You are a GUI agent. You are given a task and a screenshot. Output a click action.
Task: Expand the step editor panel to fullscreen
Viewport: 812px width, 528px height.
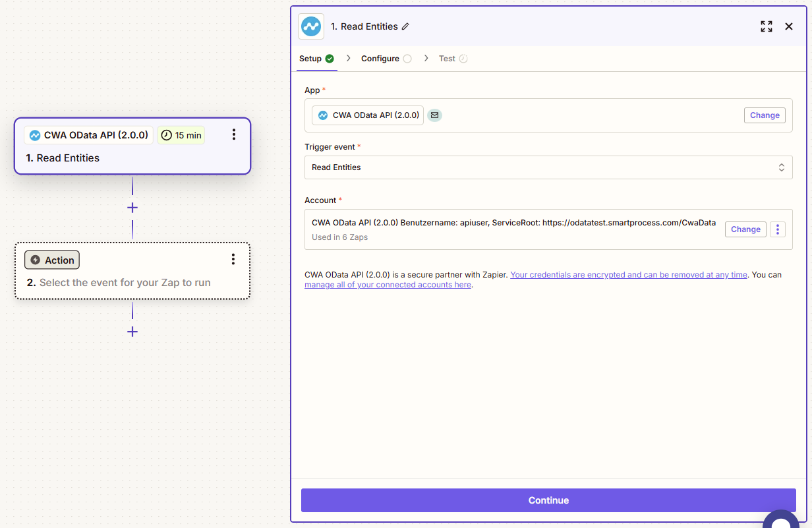[x=766, y=26]
